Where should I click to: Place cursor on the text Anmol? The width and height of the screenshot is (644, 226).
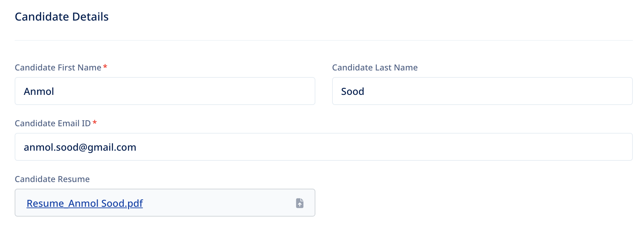tap(39, 91)
